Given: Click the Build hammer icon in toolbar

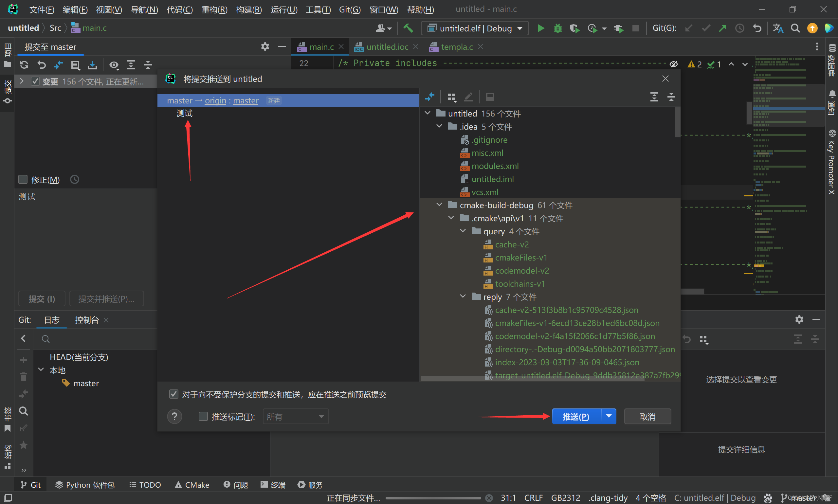Looking at the screenshot, I should [x=408, y=28].
